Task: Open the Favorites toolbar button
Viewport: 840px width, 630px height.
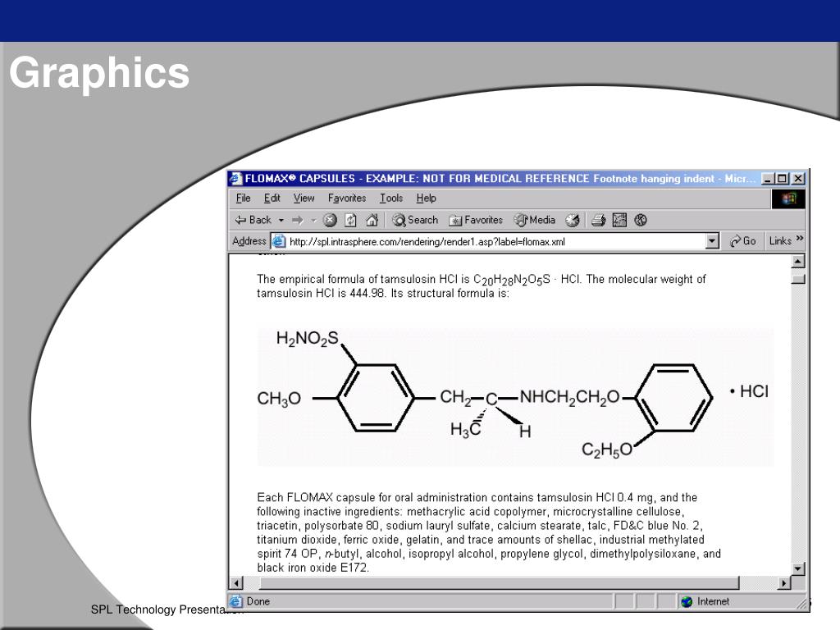Action: 476,220
